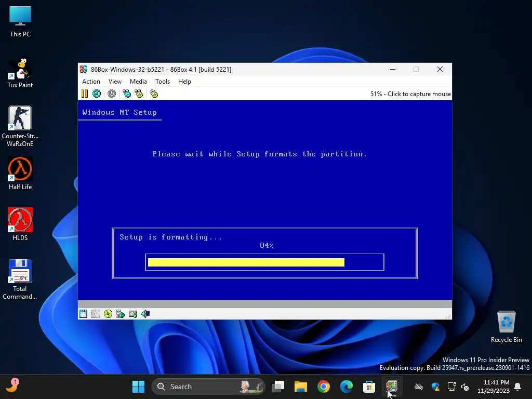
Task: Click the floppy disk status bar icon
Action: tap(83, 314)
